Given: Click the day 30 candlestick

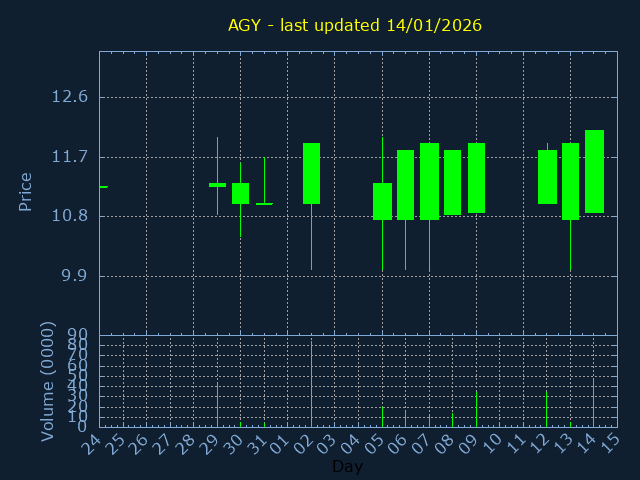Looking at the screenshot, I should 240,193.
